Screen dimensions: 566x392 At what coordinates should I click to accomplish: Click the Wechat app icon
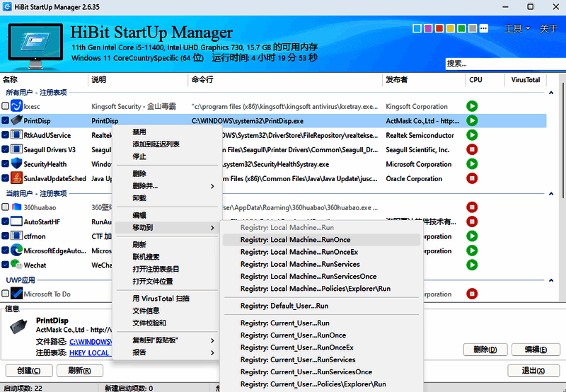pos(16,265)
